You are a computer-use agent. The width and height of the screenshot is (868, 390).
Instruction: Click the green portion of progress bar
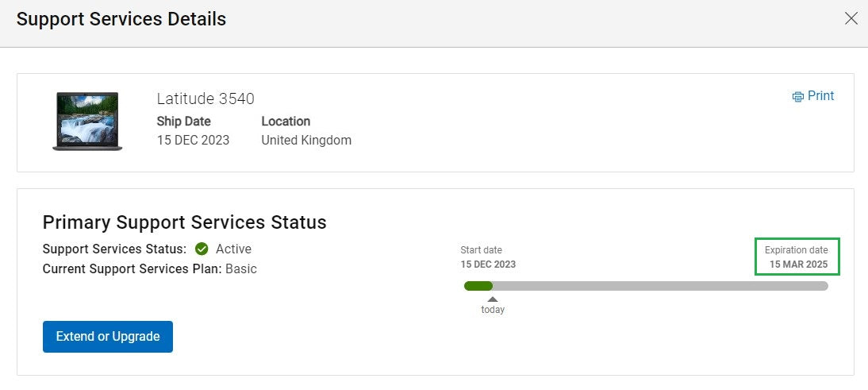coord(478,286)
